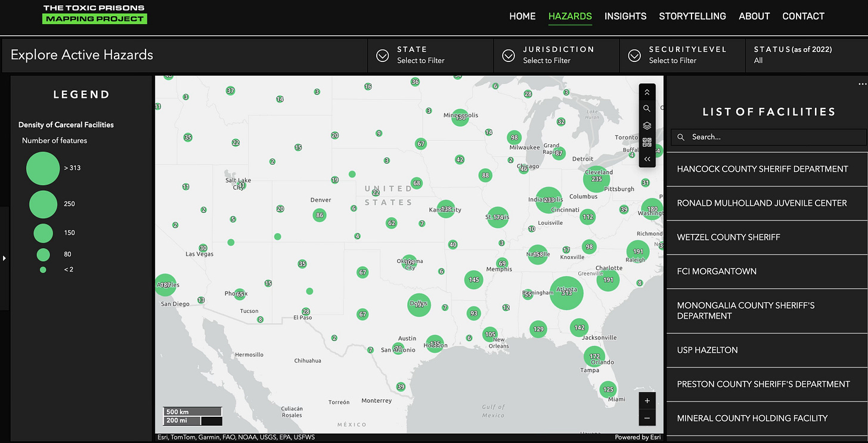Collapse the map toolbar upward with the chevron
This screenshot has height=443, width=868.
pos(647,92)
